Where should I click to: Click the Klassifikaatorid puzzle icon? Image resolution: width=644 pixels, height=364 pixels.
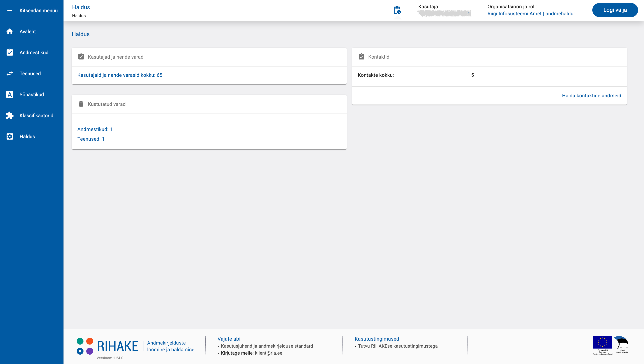coord(10,115)
